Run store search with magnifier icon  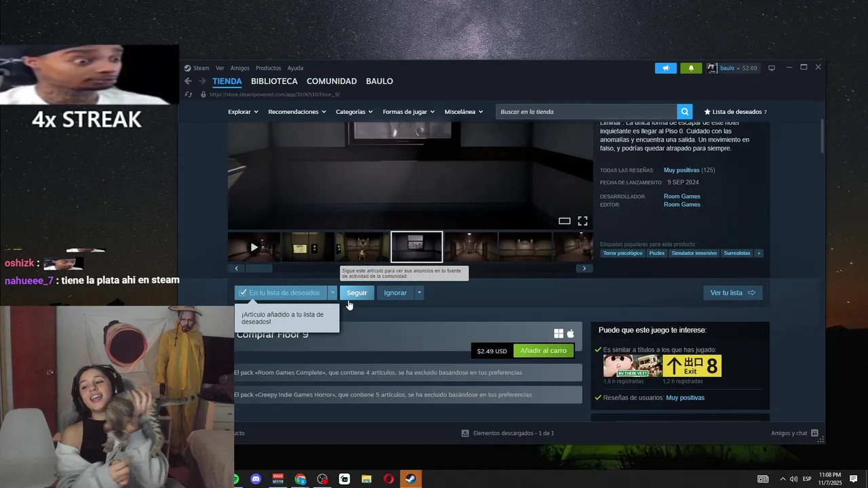[685, 112]
